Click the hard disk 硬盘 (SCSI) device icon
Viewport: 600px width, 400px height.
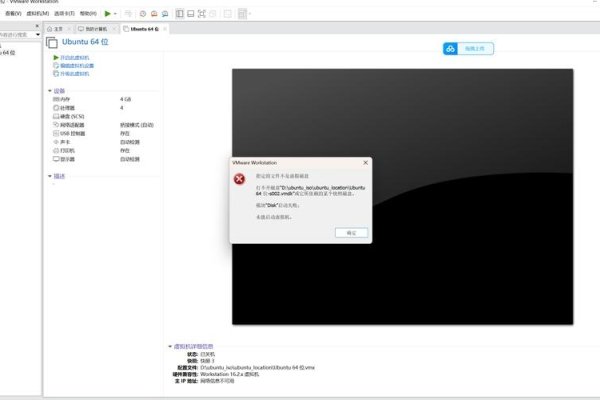click(56, 116)
